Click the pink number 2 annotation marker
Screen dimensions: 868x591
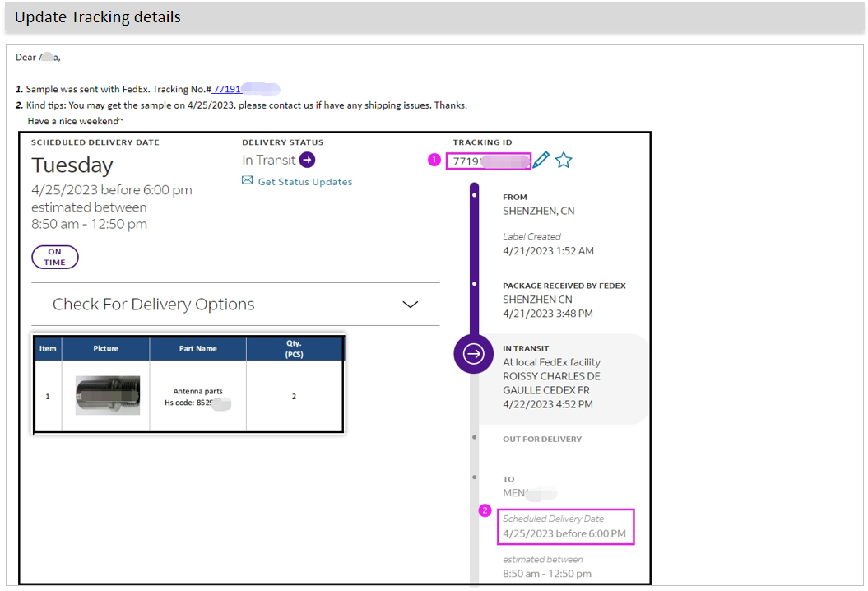[x=485, y=510]
